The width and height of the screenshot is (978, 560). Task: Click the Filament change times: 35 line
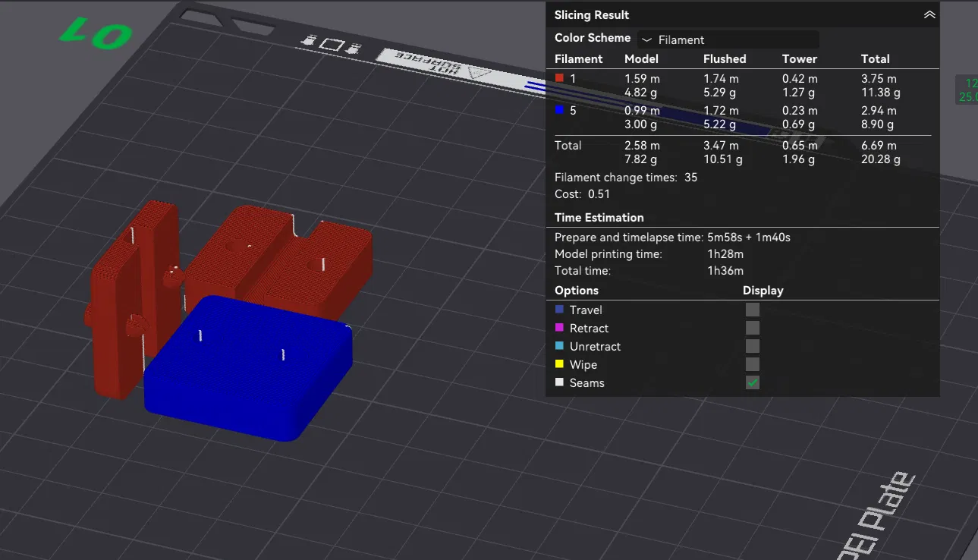pyautogui.click(x=626, y=177)
